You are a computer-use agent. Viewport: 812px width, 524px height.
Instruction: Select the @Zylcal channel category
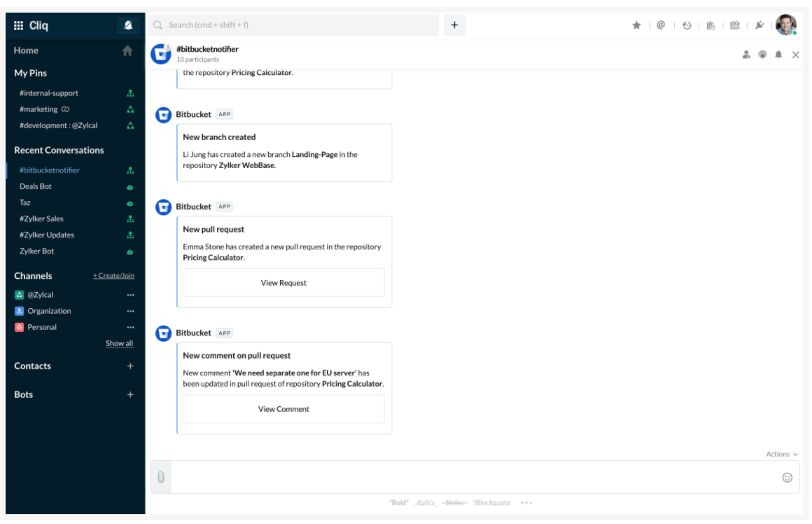pyautogui.click(x=41, y=295)
